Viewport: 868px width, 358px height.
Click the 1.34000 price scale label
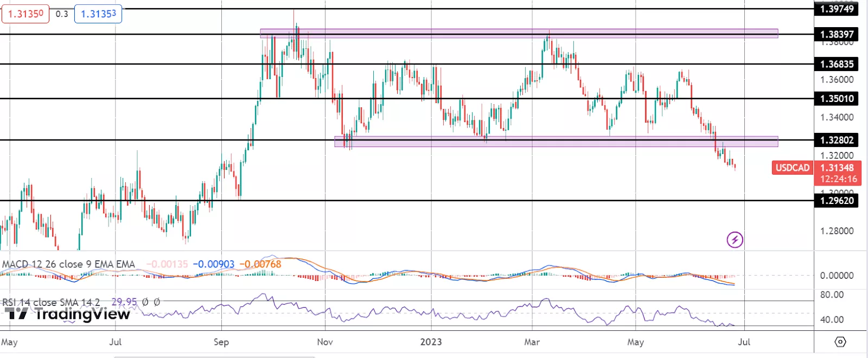837,117
